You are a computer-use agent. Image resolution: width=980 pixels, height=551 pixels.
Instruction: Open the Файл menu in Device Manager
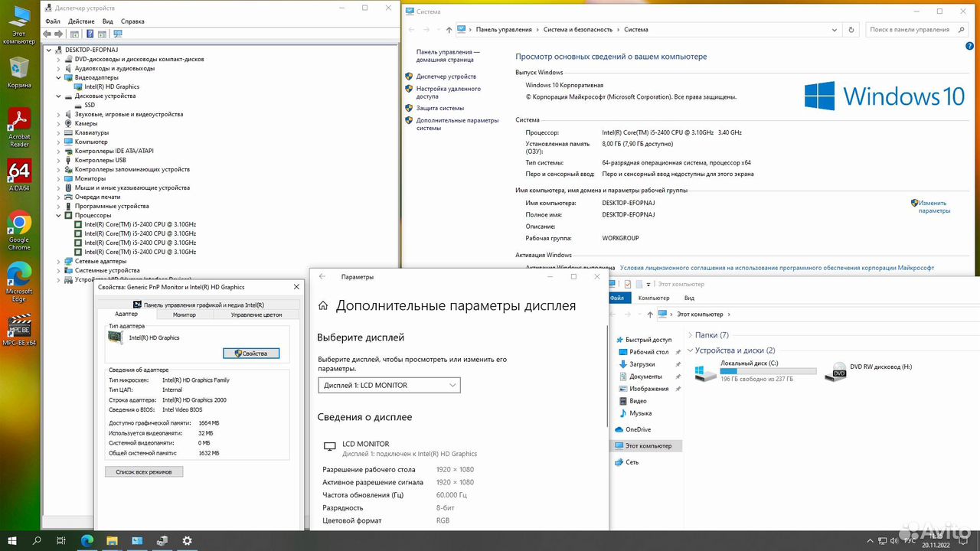pos(52,21)
